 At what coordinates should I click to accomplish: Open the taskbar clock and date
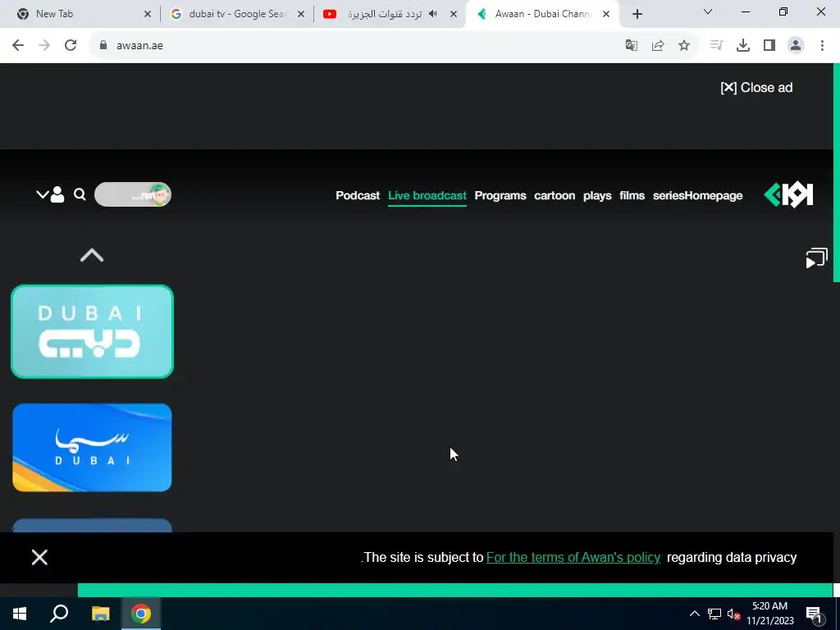pos(769,614)
